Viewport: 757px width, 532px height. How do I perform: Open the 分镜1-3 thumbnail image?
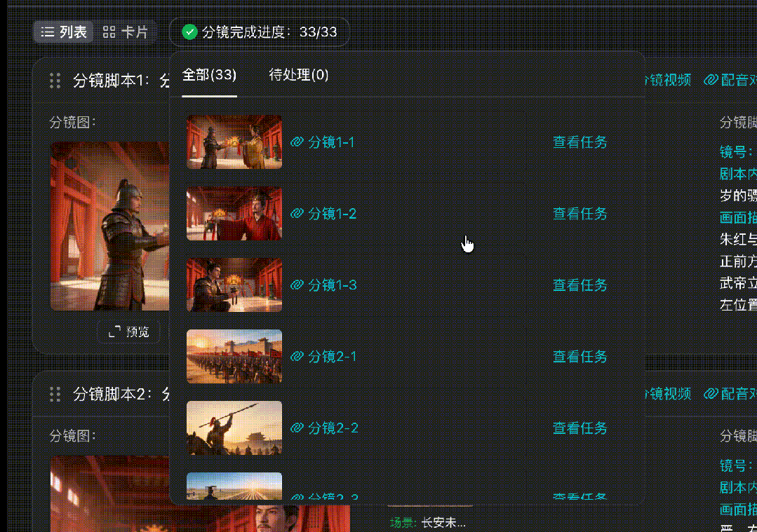(x=234, y=285)
